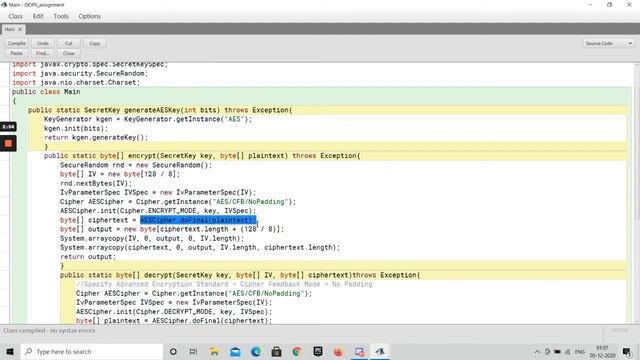Click the 'rnd.nextBytes(IV);' line
The height and width of the screenshot is (360, 640).
pos(96,183)
